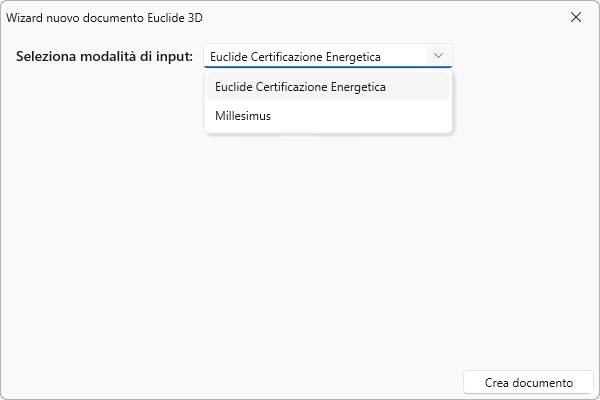
Task: Toggle the combo box down-arrow icon
Action: click(438, 56)
